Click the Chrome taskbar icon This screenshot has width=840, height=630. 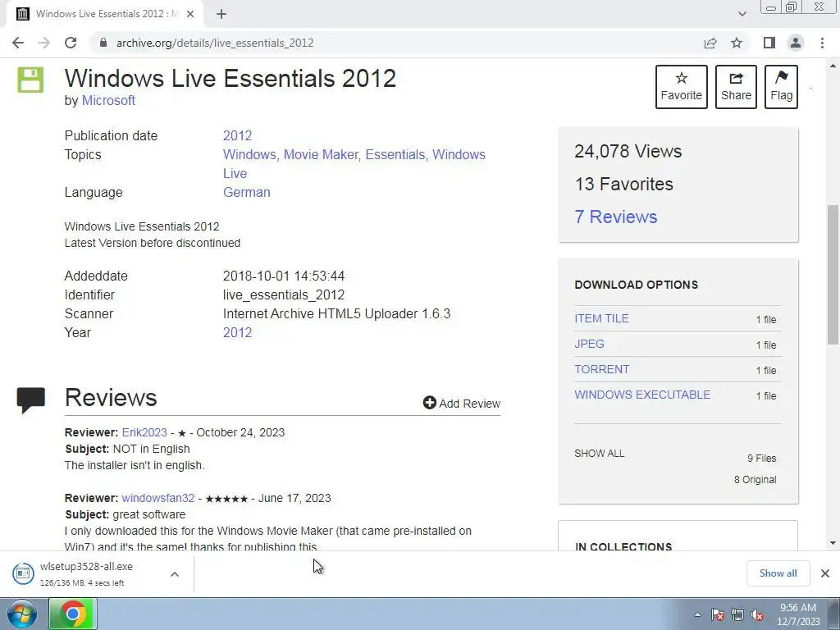(73, 614)
